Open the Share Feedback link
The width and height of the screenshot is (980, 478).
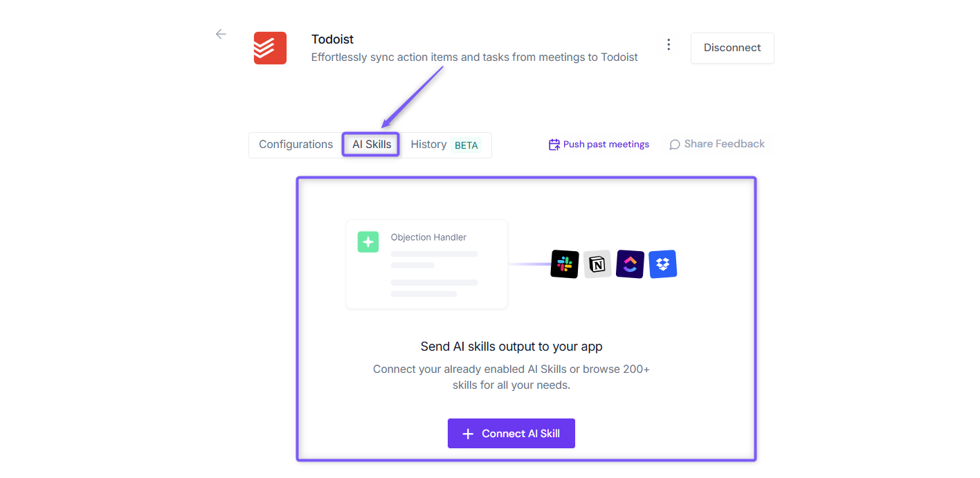pos(717,144)
